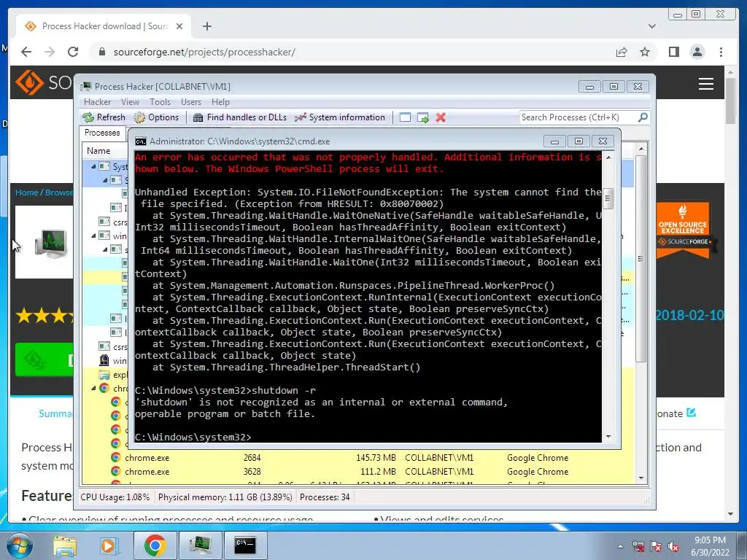Viewport: 747px width, 560px height.
Task: Click Open Source Excellence badge
Action: (x=683, y=230)
